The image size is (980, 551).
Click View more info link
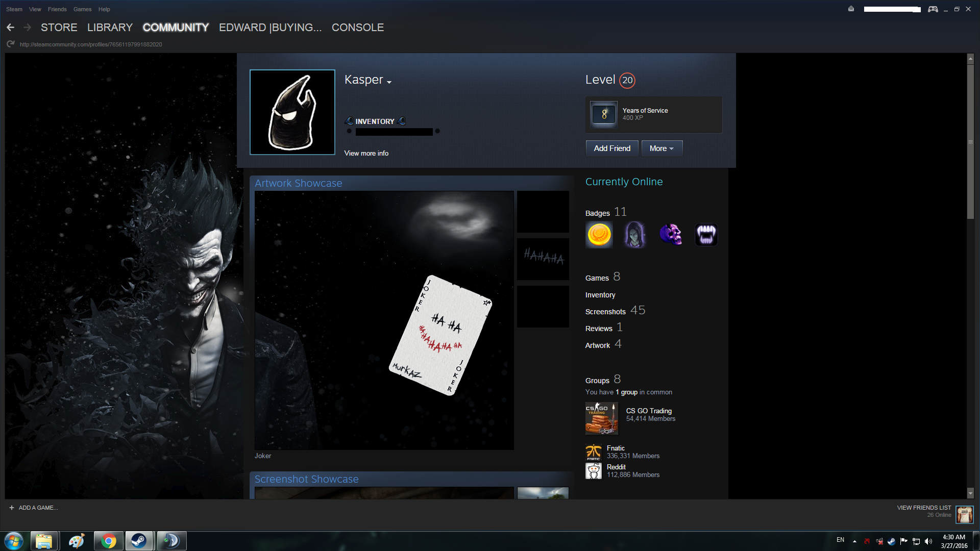coord(366,153)
